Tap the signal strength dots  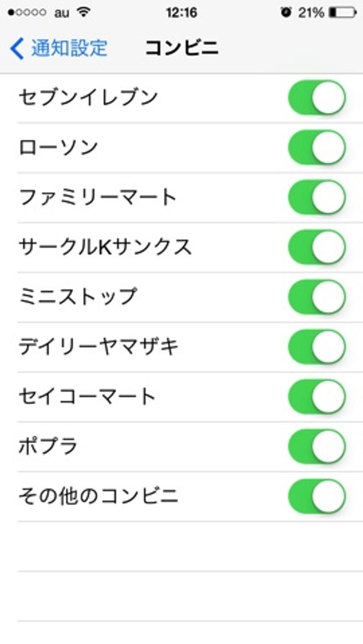click(x=27, y=13)
